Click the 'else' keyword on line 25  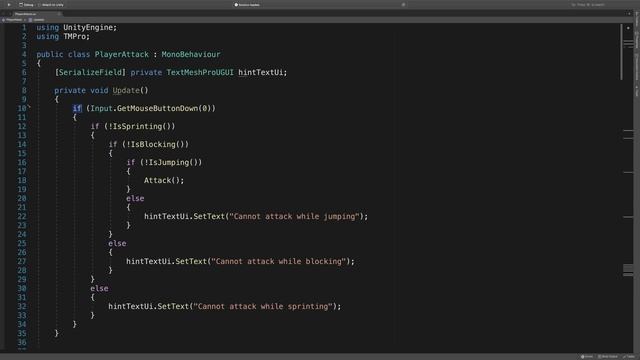[x=117, y=243]
